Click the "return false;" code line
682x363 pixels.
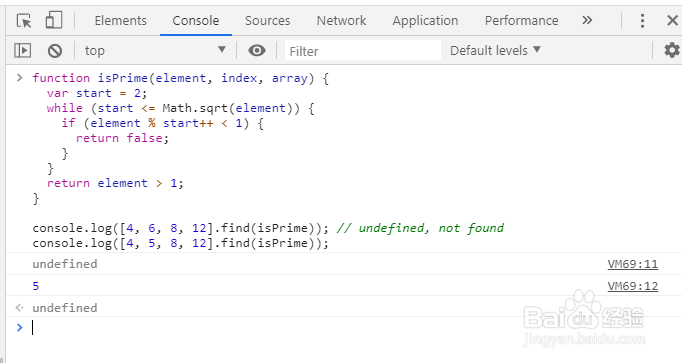122,138
